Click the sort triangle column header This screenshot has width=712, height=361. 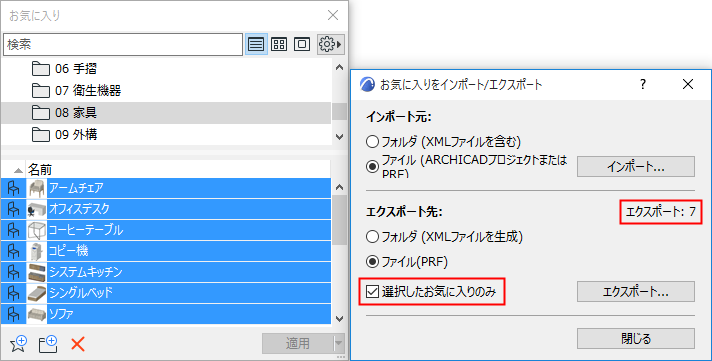[18, 170]
